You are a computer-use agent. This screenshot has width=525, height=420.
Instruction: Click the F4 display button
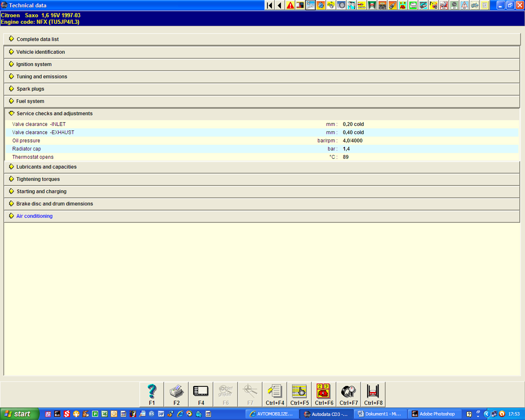201,394
